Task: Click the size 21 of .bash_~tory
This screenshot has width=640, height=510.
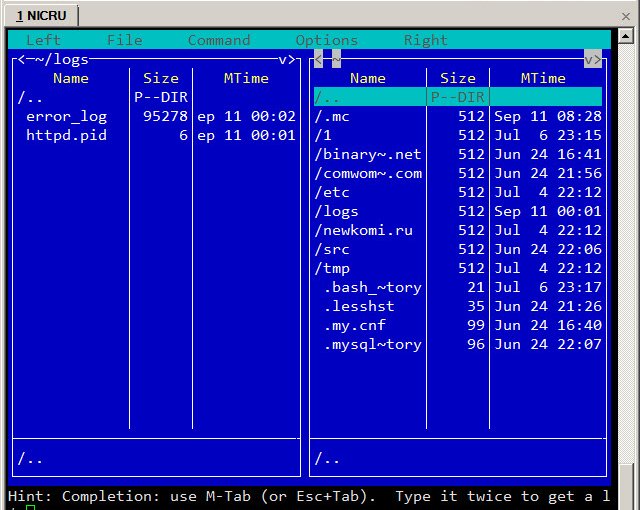Action: (476, 287)
